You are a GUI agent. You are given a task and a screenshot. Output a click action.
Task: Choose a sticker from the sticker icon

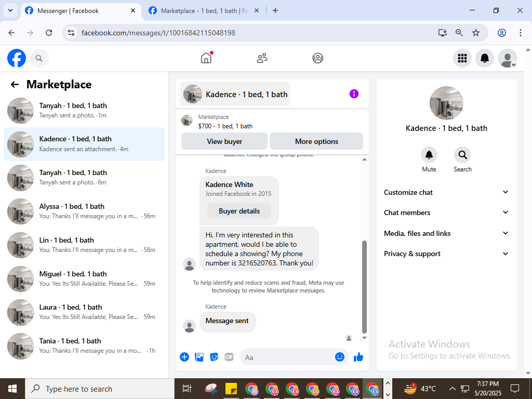pyautogui.click(x=214, y=357)
